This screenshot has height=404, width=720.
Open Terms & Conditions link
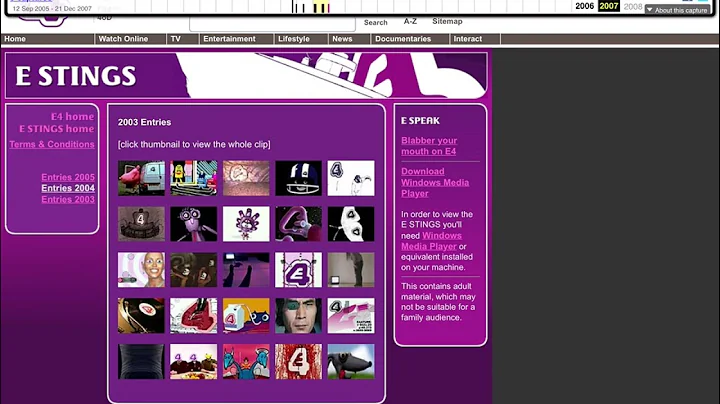pos(52,144)
